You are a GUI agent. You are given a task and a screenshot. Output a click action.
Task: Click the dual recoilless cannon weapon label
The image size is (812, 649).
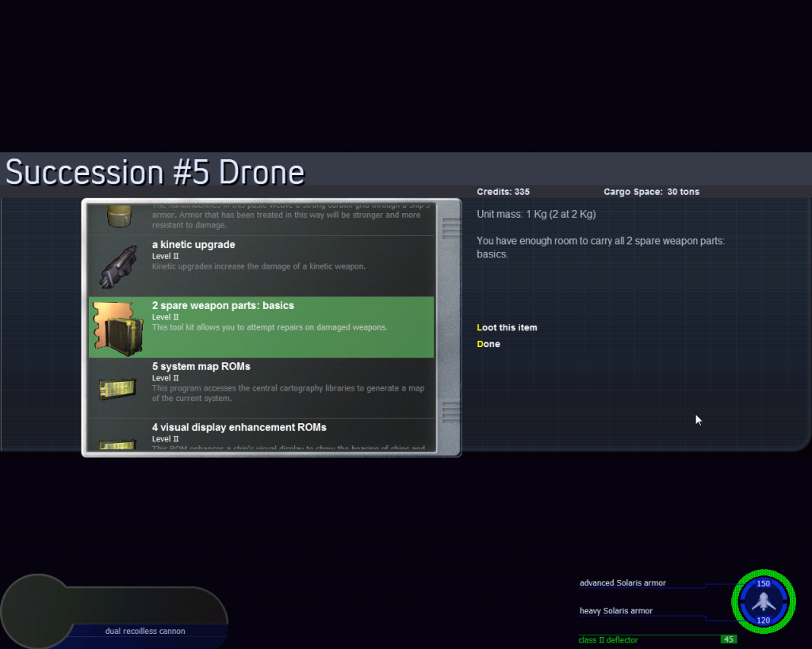[x=145, y=631]
